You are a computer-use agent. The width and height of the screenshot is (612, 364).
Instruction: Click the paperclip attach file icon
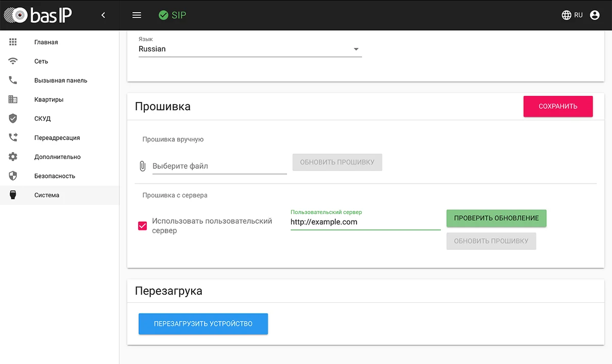point(142,166)
